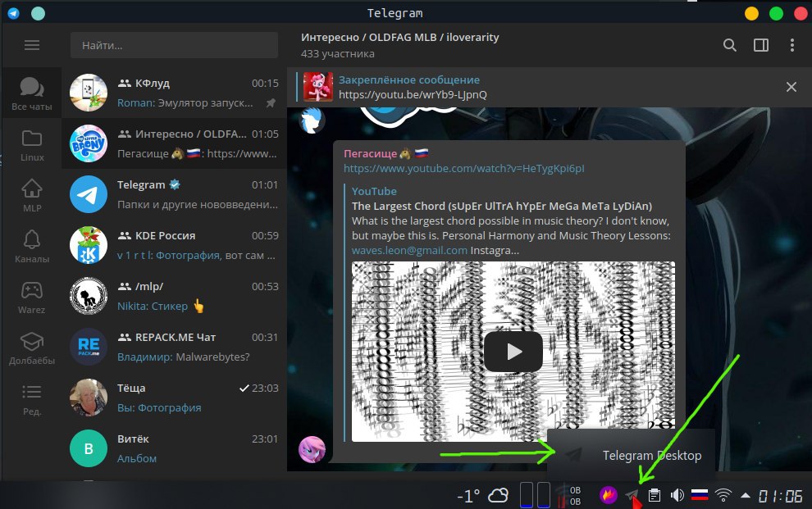Click the REPACK.ME 'RE' avatar

89,347
